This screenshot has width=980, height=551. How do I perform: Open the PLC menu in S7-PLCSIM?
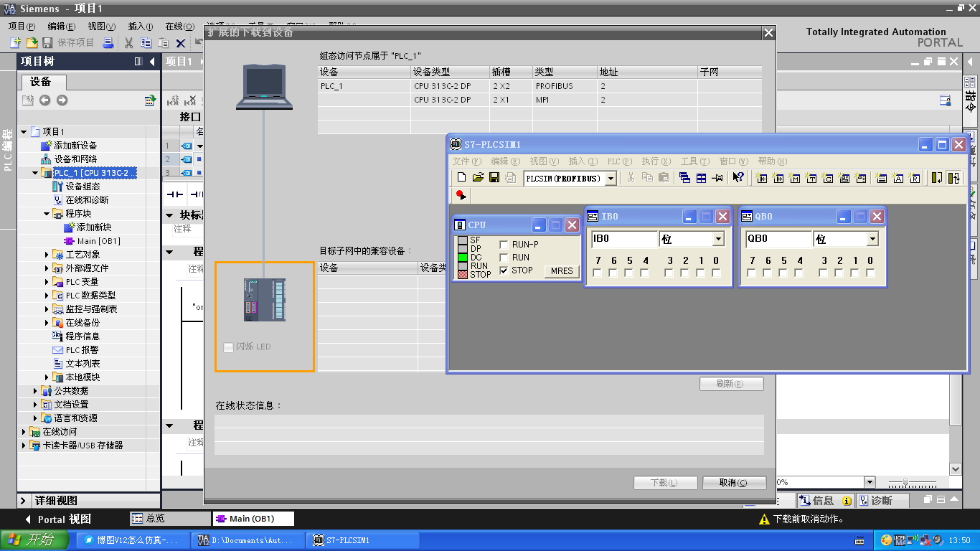point(619,161)
